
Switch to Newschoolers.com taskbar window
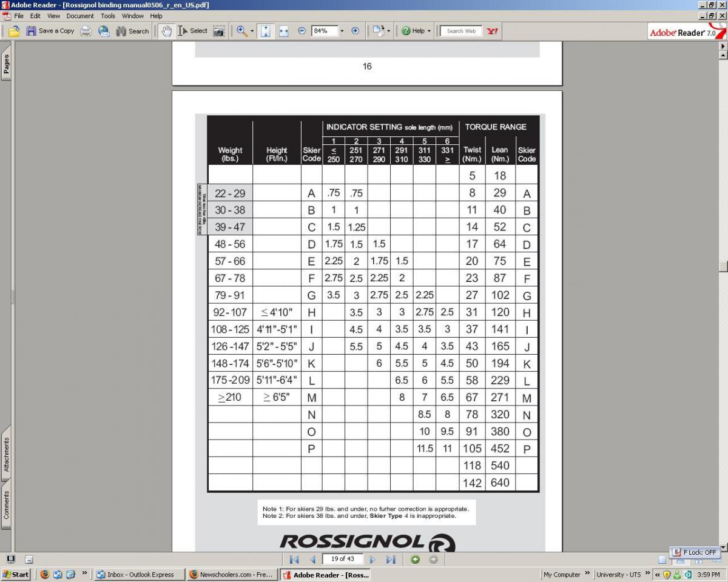(x=231, y=575)
